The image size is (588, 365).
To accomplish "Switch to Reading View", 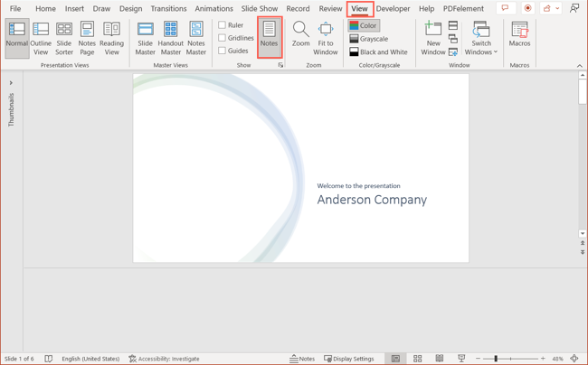I will point(112,39).
